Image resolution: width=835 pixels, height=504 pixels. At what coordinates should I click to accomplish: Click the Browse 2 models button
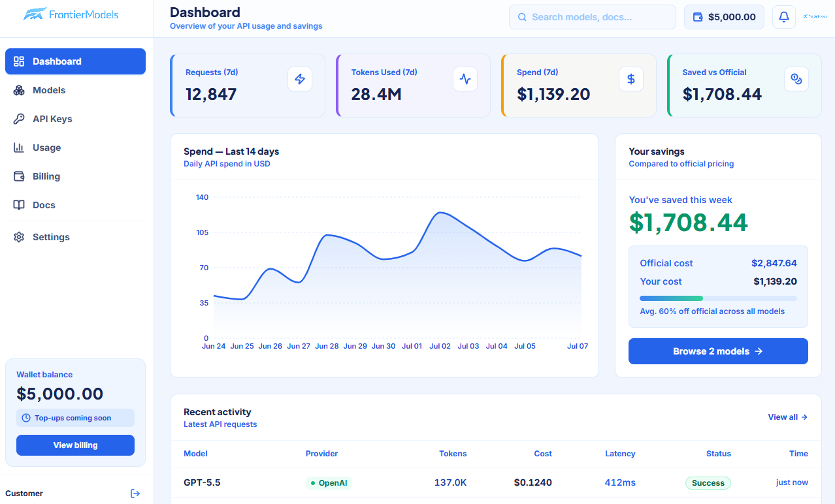click(718, 351)
